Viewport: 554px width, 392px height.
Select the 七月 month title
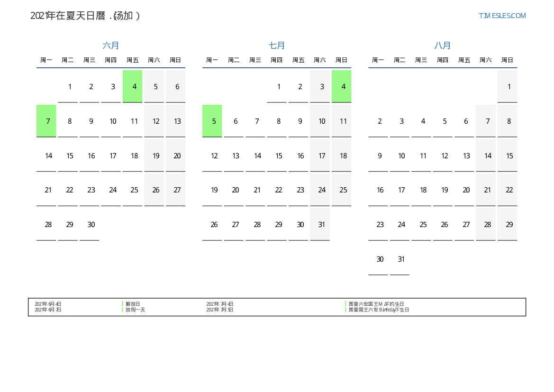point(277,46)
